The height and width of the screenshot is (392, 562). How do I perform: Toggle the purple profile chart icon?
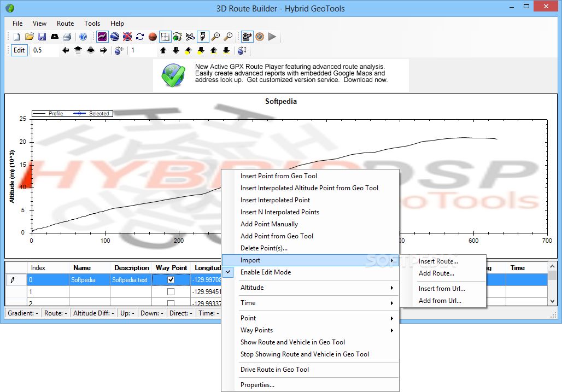(102, 37)
